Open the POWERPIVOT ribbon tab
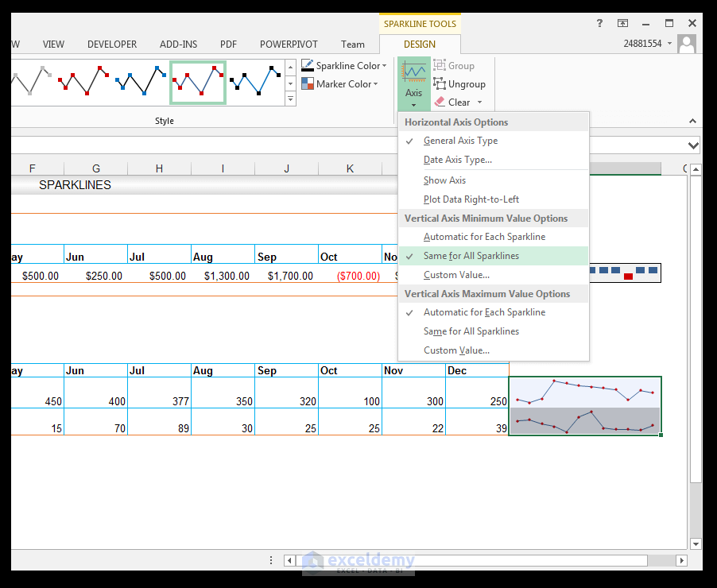717x588 pixels. pyautogui.click(x=289, y=44)
